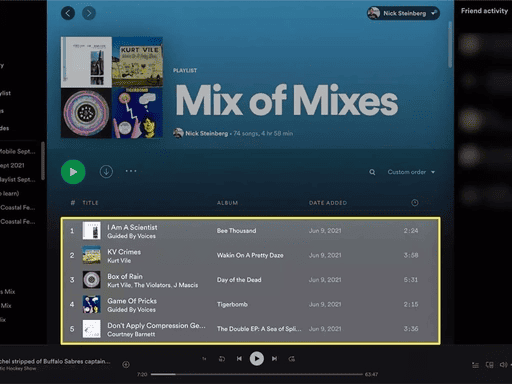The image size is (512, 384).
Task: Skip to the next track in the player
Action: (x=274, y=359)
